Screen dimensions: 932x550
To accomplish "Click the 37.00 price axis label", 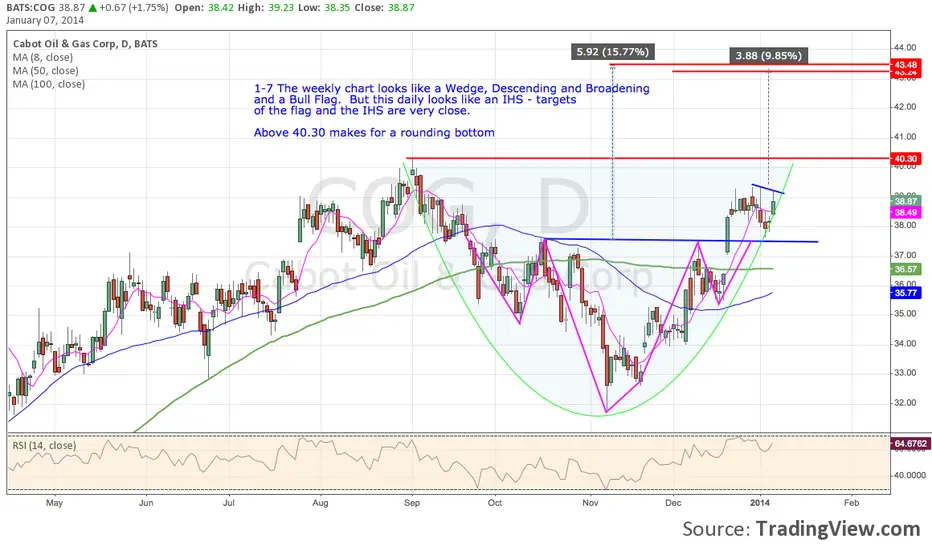I will pos(905,255).
